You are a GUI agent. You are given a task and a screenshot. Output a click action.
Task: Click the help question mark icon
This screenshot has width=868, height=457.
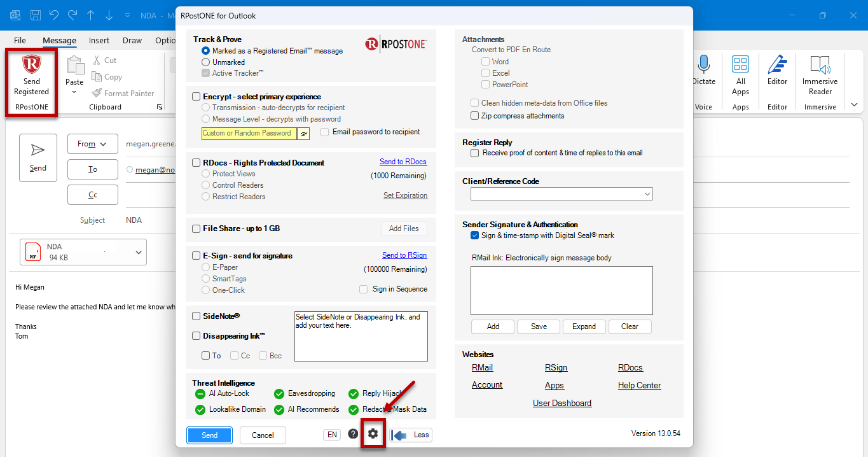click(x=353, y=434)
